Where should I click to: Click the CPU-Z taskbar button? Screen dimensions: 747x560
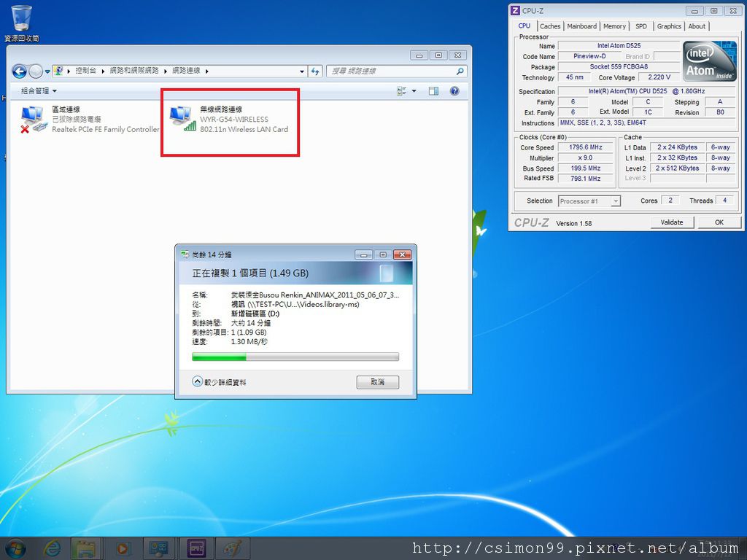196,548
